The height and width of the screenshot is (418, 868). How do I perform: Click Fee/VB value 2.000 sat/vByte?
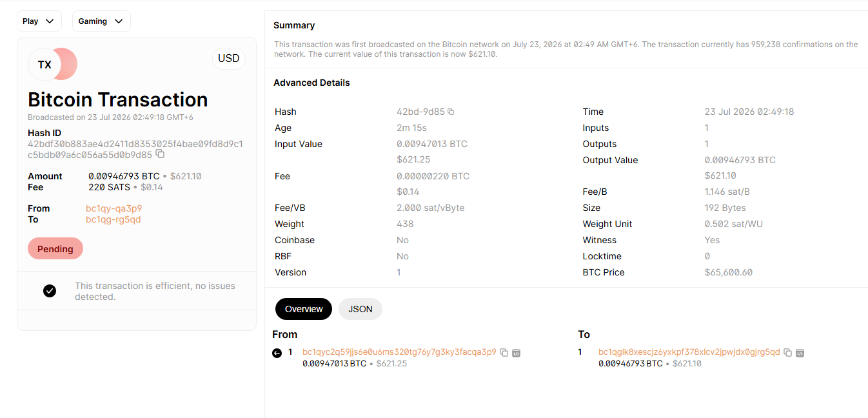[430, 208]
